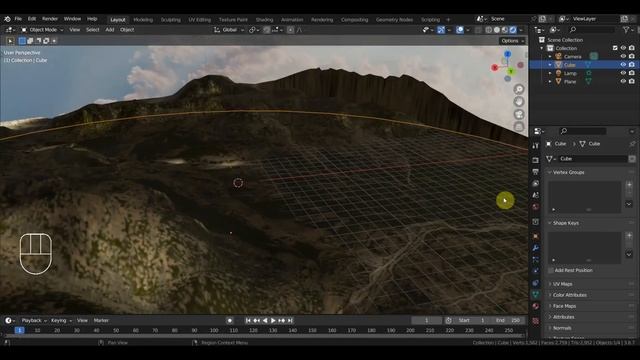The width and height of the screenshot is (640, 360).
Task: Open the pivot point dropdown
Action: (x=254, y=30)
